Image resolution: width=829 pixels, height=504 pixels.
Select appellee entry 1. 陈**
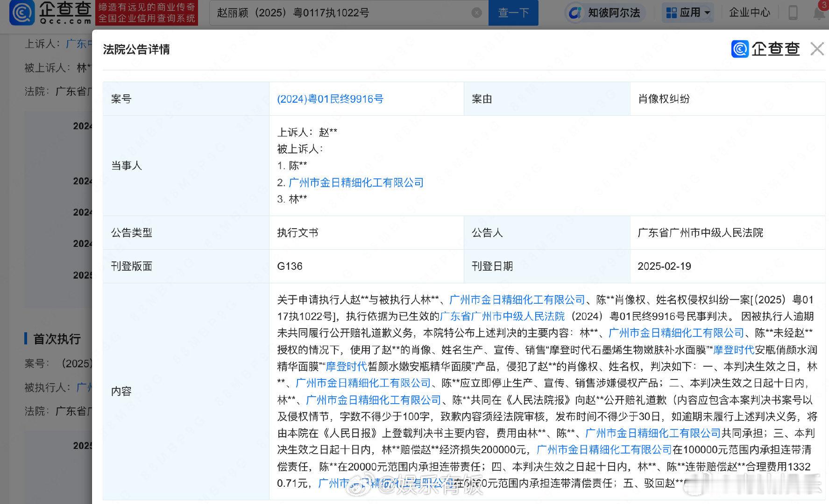click(292, 166)
